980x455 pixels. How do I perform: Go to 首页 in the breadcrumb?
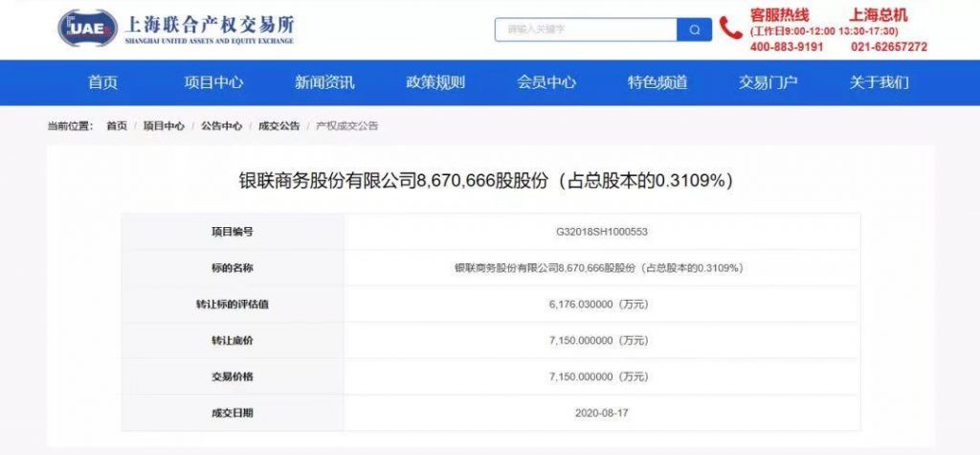coord(116,125)
